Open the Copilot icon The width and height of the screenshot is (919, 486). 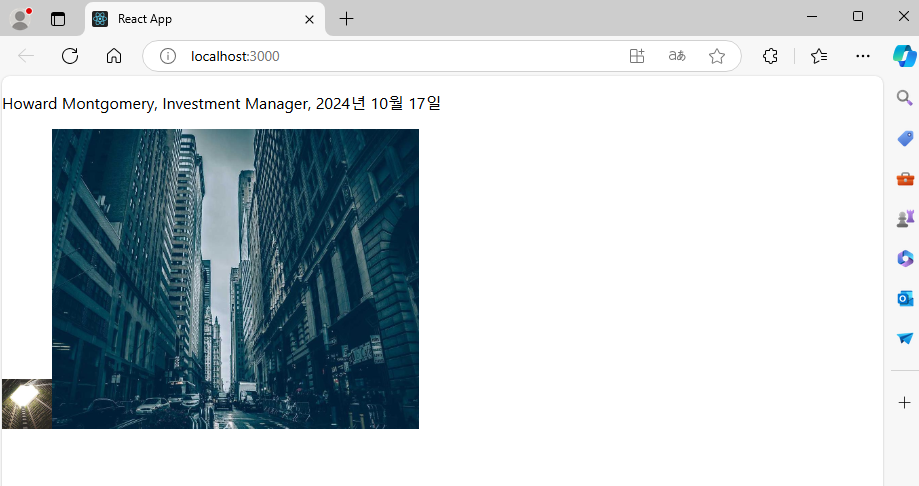[904, 56]
